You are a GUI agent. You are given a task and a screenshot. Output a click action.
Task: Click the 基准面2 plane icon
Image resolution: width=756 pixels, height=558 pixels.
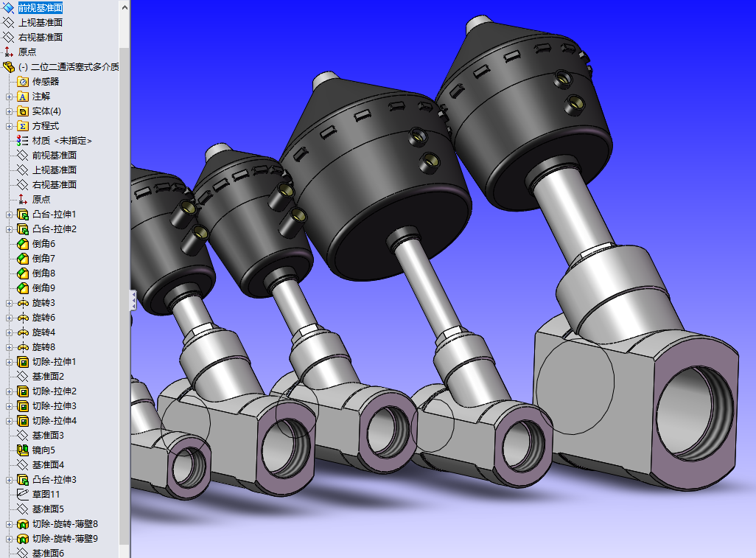[x=23, y=377]
